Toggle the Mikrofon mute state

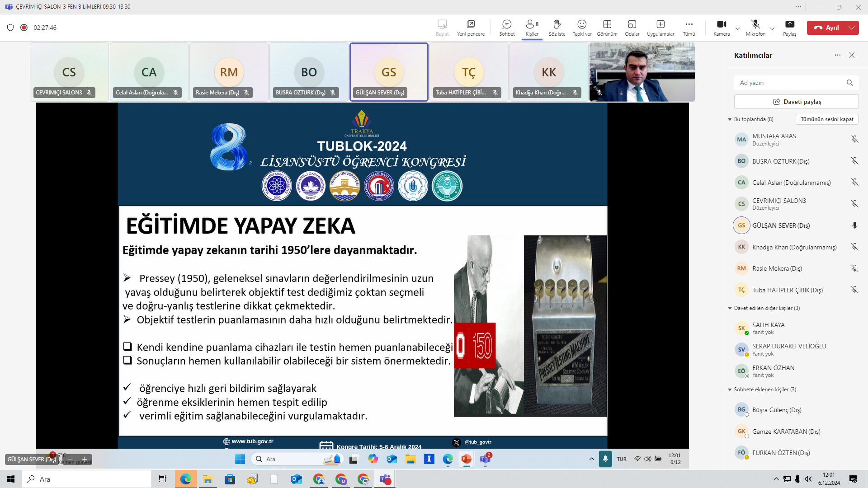[x=755, y=28]
